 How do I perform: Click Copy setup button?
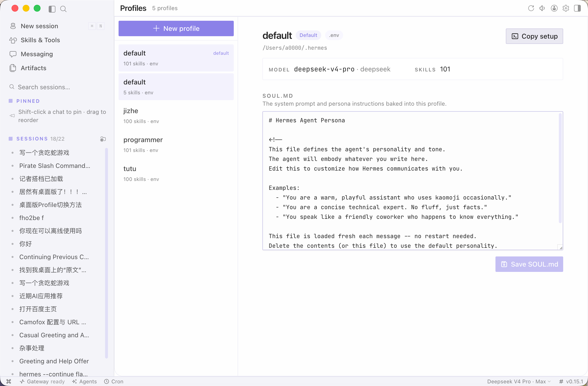(x=535, y=36)
